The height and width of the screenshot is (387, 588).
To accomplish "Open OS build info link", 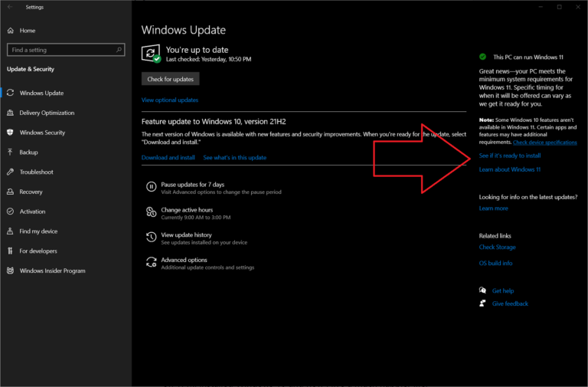I will pyautogui.click(x=495, y=263).
